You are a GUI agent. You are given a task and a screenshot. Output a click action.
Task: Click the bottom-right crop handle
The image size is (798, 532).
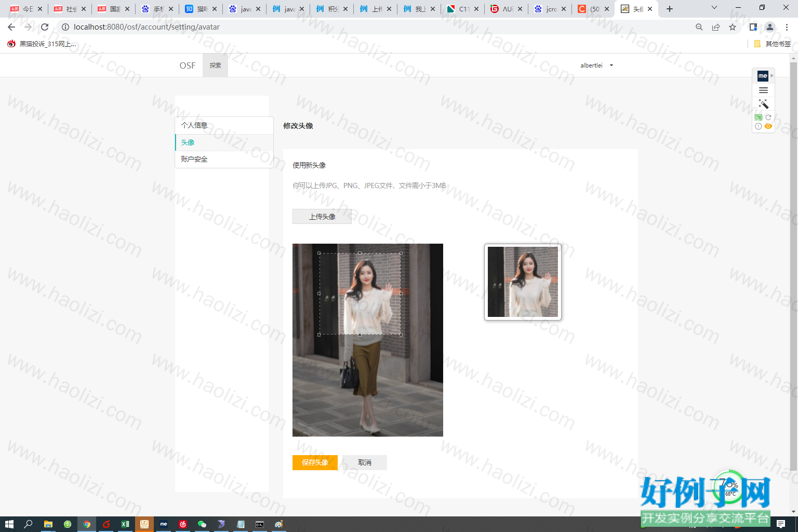[401, 335]
